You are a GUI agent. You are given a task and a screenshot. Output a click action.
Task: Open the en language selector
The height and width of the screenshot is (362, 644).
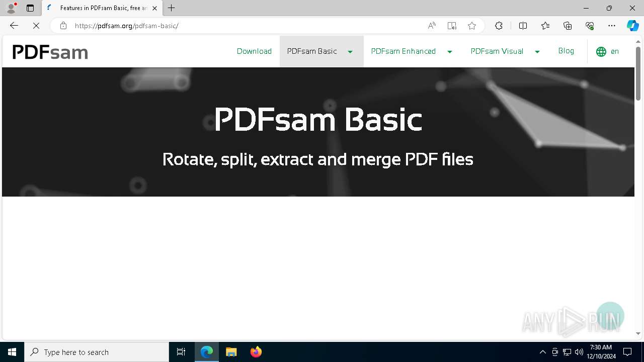pyautogui.click(x=615, y=51)
